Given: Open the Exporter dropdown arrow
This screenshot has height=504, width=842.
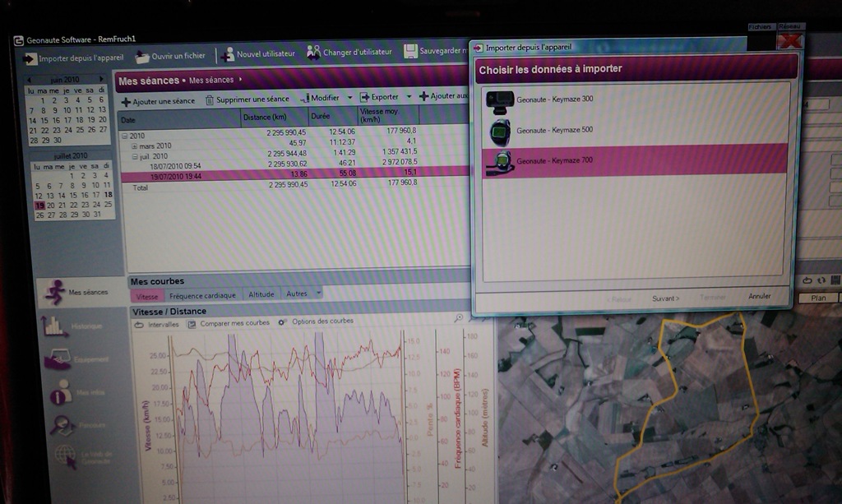Looking at the screenshot, I should 409,97.
